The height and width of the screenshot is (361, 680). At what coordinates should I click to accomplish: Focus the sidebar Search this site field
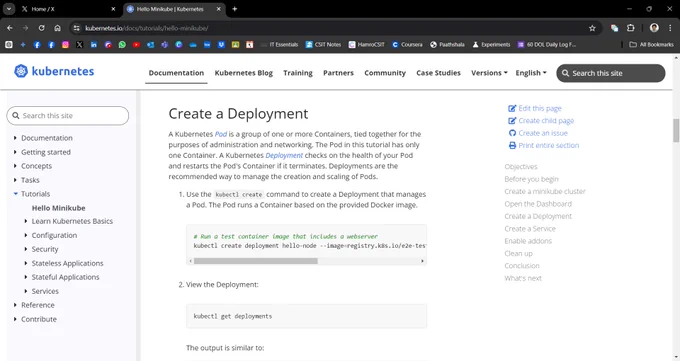point(68,116)
